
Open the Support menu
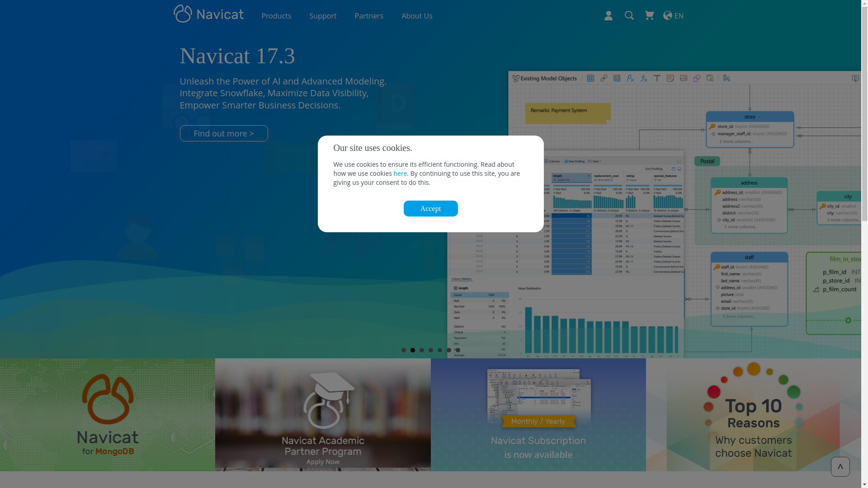pyautogui.click(x=323, y=16)
